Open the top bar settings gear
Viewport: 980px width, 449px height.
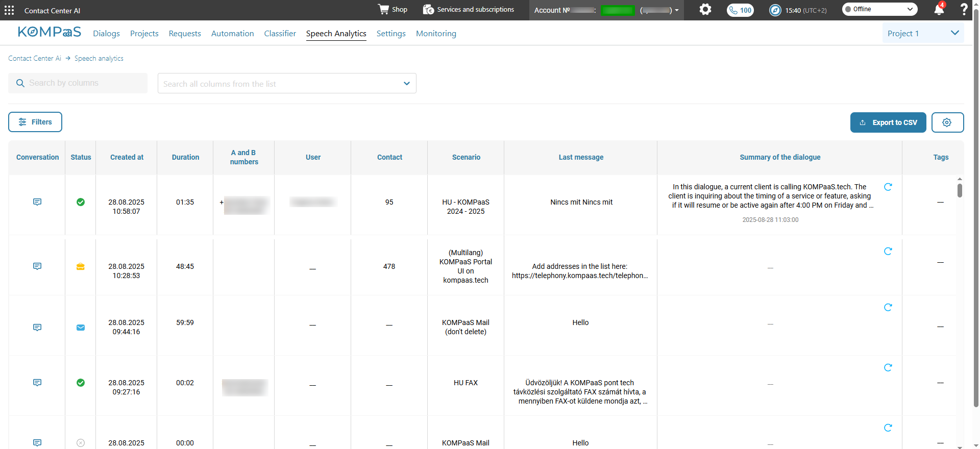pyautogui.click(x=705, y=10)
